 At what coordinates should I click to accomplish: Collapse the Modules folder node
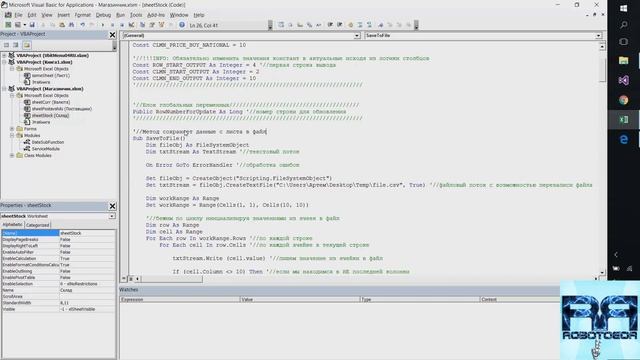point(12,136)
